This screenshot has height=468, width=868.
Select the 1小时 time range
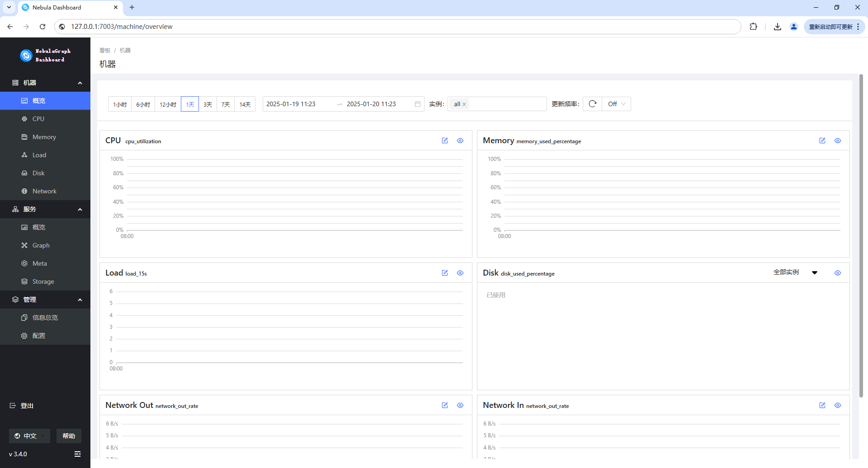[x=120, y=104]
